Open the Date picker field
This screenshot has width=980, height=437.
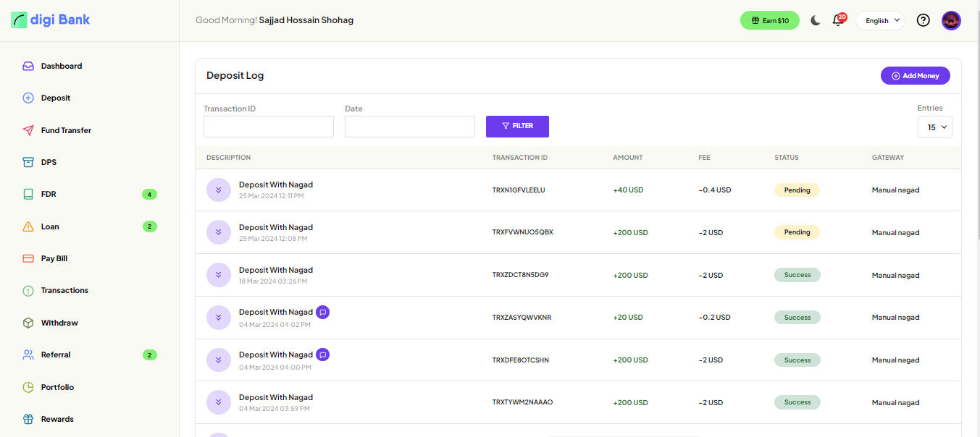click(x=409, y=127)
